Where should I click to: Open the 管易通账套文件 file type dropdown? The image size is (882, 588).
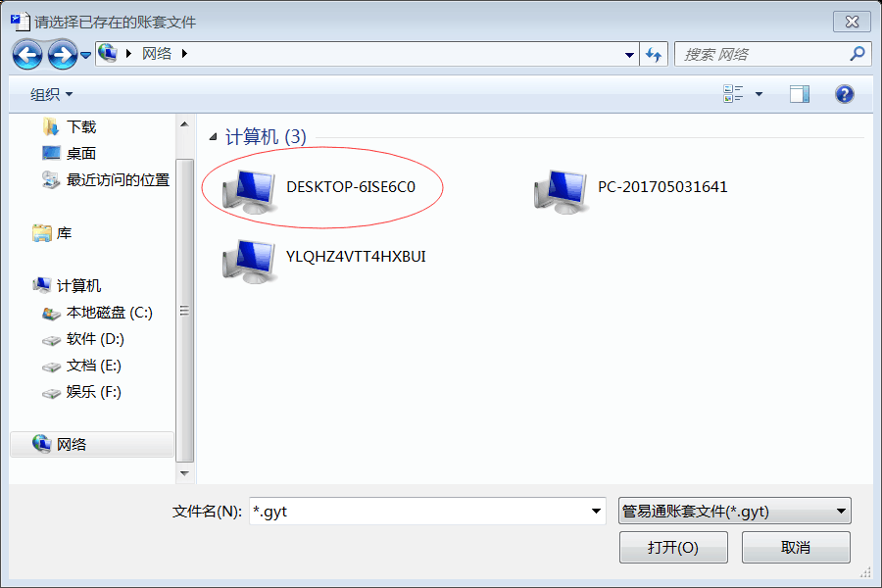tap(735, 511)
